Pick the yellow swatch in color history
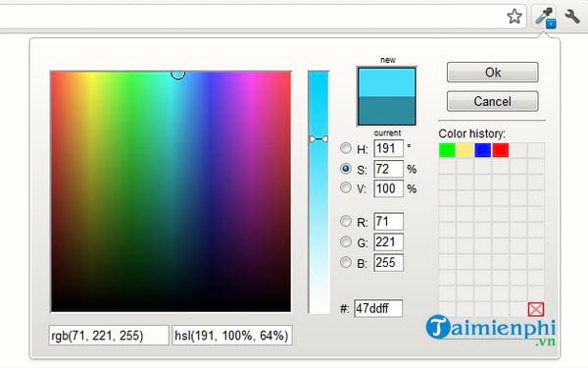588x368 pixels. pos(465,150)
